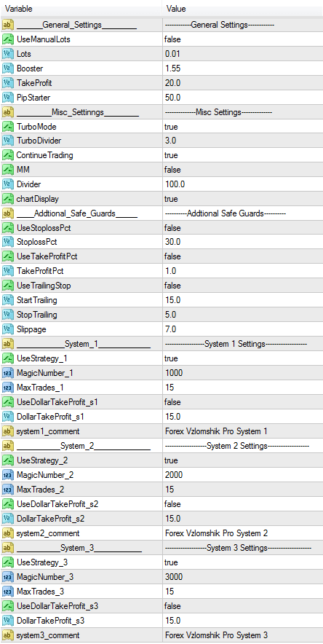Image resolution: width=323 pixels, height=644 pixels.
Task: Select the Addtional Safe Guards separator value
Action: click(x=225, y=213)
